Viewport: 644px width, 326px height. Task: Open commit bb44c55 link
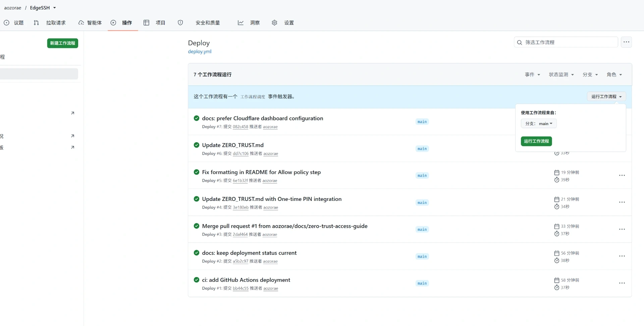pyautogui.click(x=241, y=288)
